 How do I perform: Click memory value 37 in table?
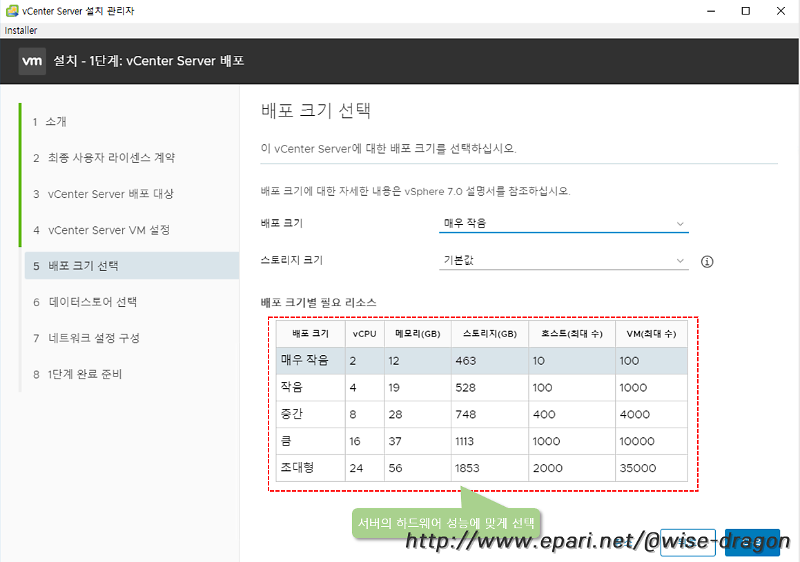(x=395, y=441)
